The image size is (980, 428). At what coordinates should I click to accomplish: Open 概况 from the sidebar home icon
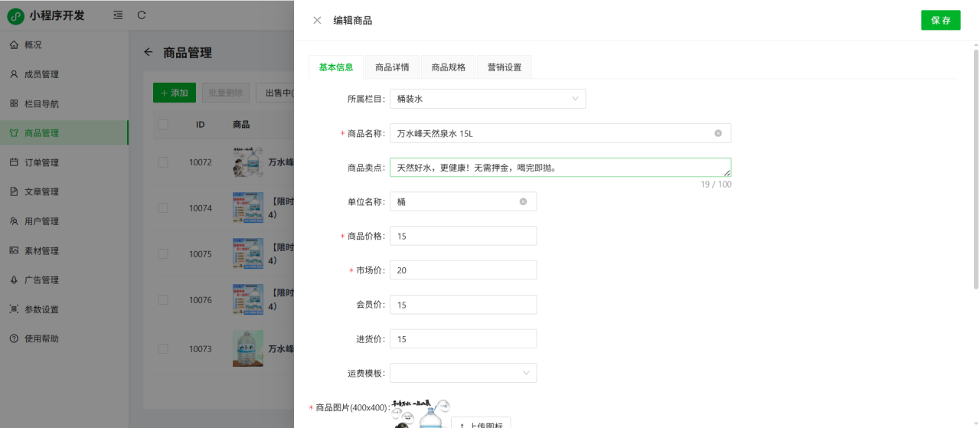coord(14,45)
